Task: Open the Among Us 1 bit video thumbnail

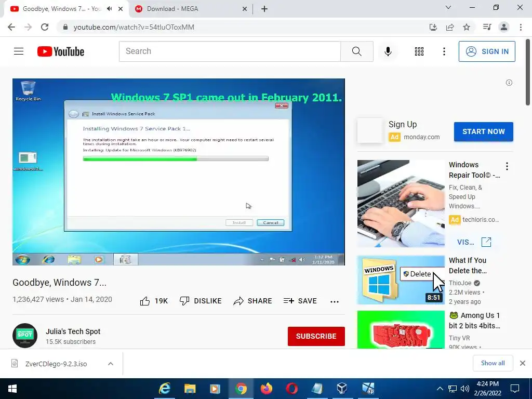Action: coord(401,329)
